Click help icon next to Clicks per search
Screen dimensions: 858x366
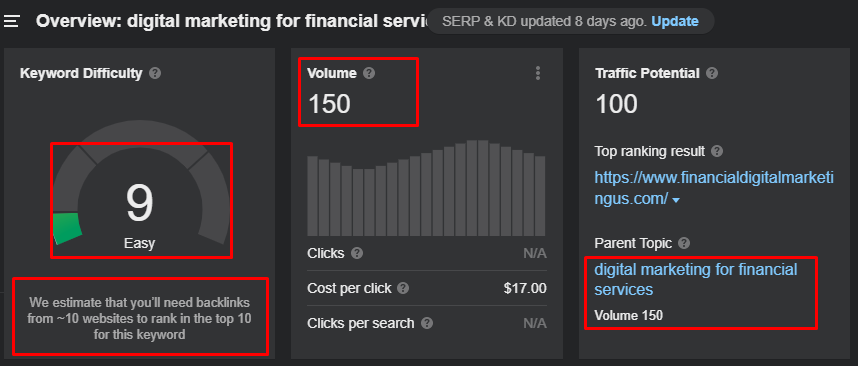click(427, 323)
